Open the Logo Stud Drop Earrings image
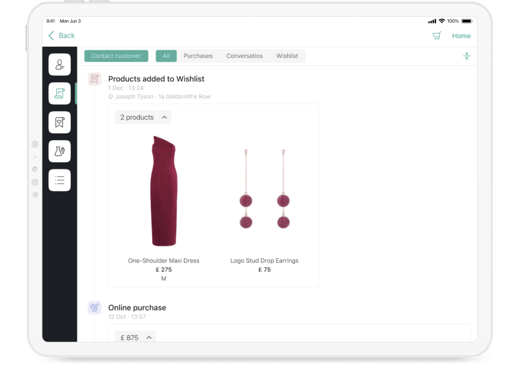This screenshot has height=366, width=519. 265,189
